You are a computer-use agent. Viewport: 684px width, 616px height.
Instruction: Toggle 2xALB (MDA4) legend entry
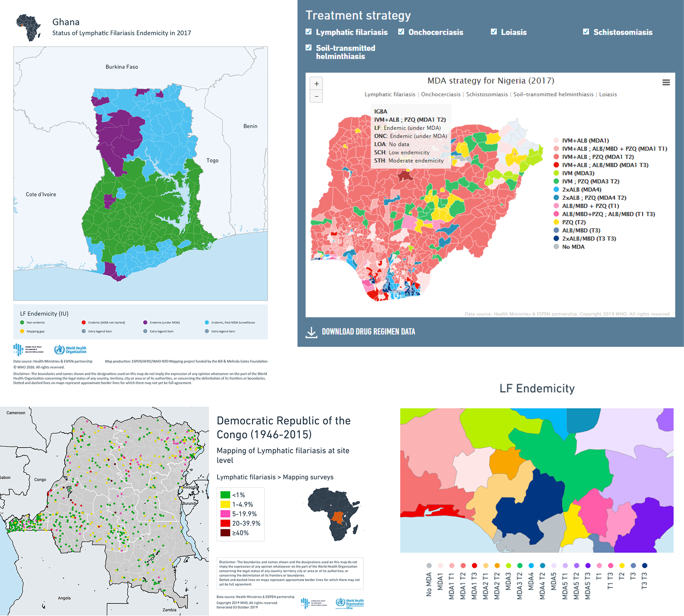coord(577,190)
